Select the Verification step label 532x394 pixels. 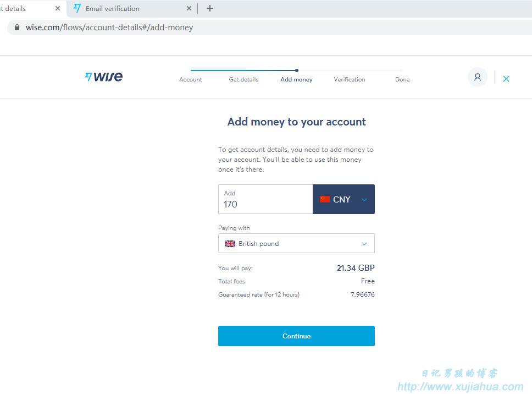coord(350,79)
